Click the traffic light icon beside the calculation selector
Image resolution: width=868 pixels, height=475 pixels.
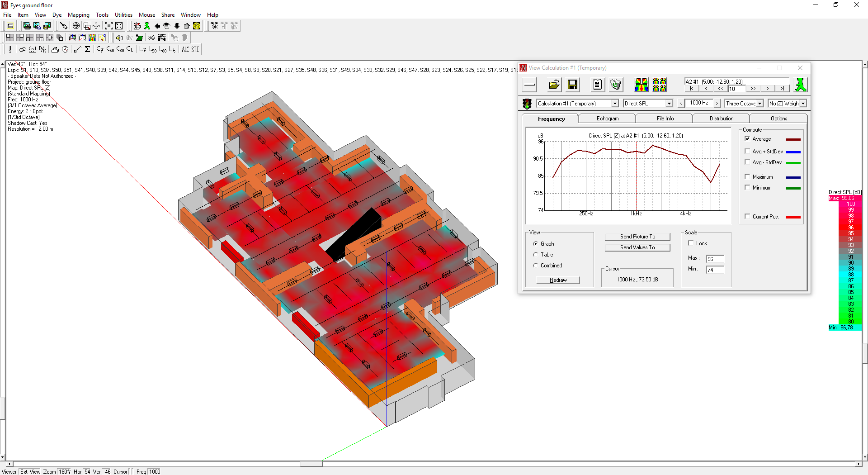[527, 104]
